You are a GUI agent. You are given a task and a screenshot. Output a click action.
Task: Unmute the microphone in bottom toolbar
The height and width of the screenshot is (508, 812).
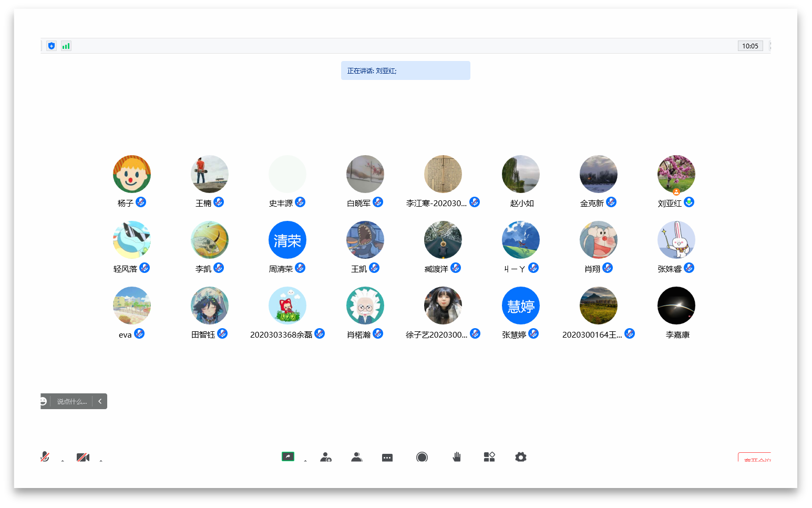[45, 456]
